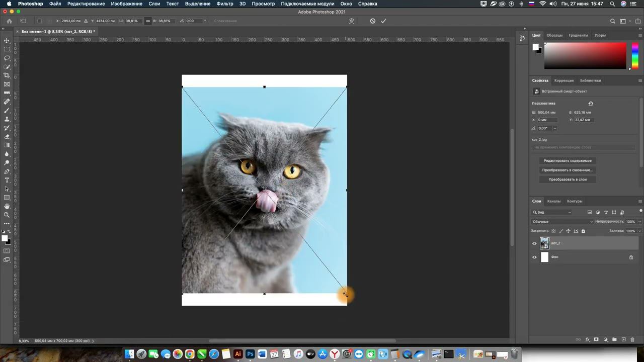Click Редактировать содержимое button

tap(568, 161)
